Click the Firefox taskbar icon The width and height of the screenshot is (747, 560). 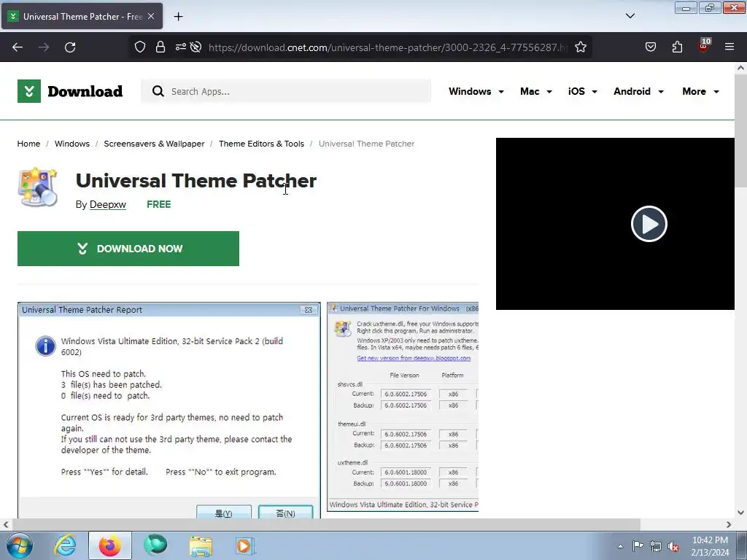pyautogui.click(x=110, y=545)
